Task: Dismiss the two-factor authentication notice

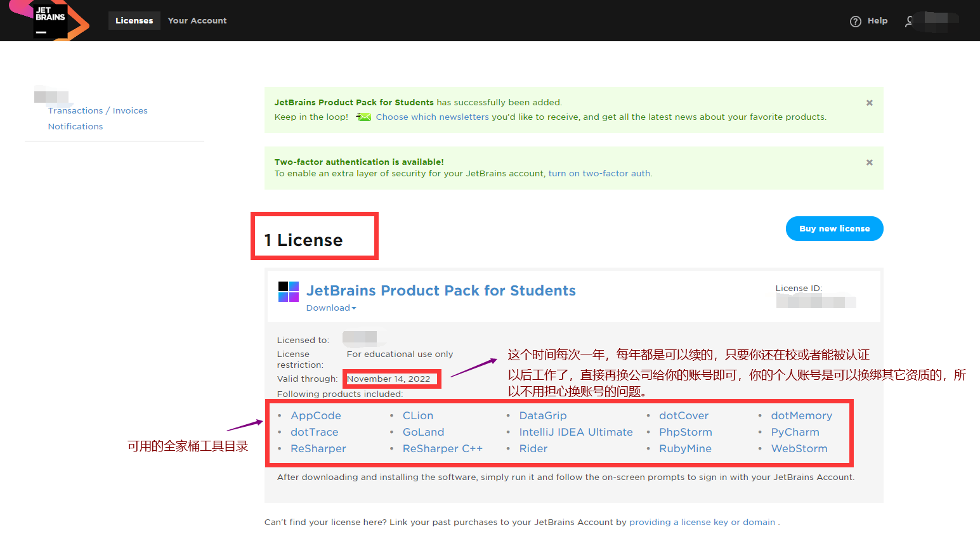Action: pos(870,162)
